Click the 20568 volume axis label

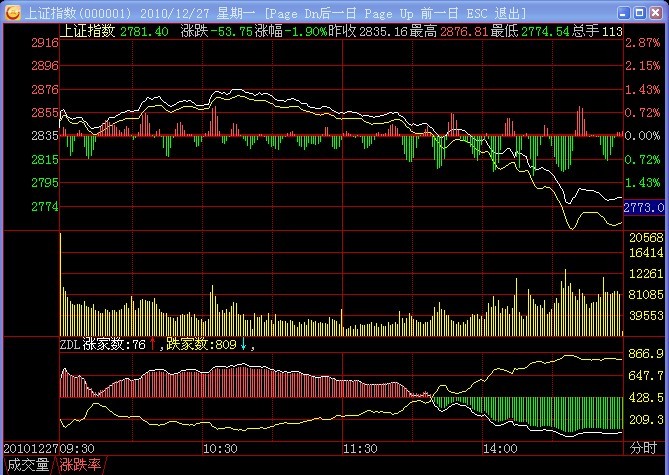coord(646,238)
